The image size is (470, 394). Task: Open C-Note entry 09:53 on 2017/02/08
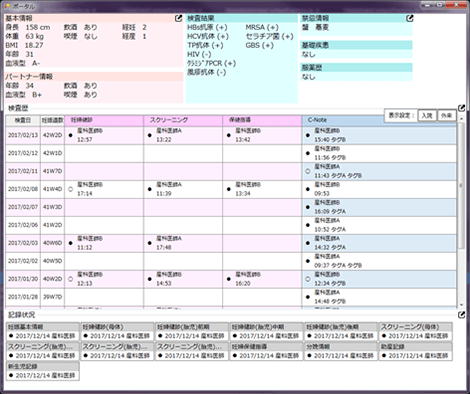point(379,189)
